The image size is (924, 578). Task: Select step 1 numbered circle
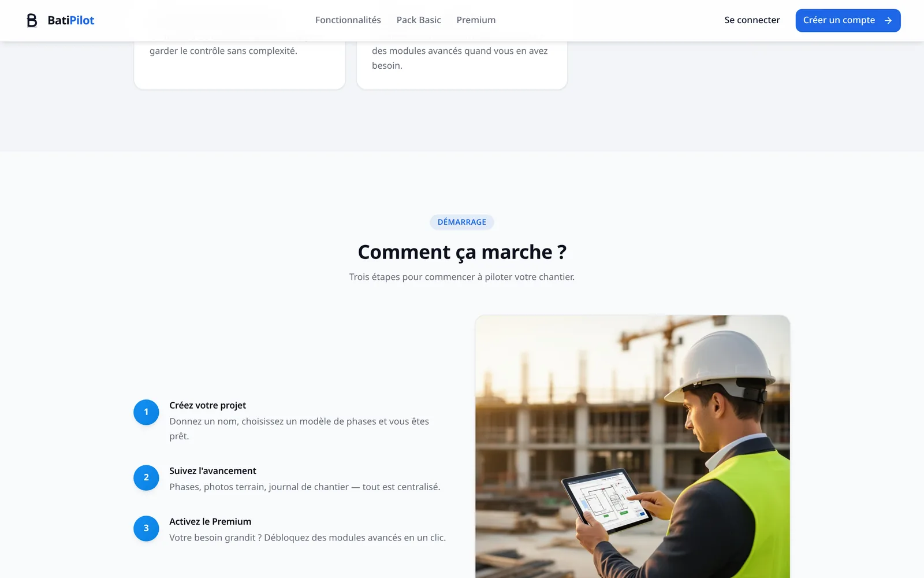pos(146,412)
